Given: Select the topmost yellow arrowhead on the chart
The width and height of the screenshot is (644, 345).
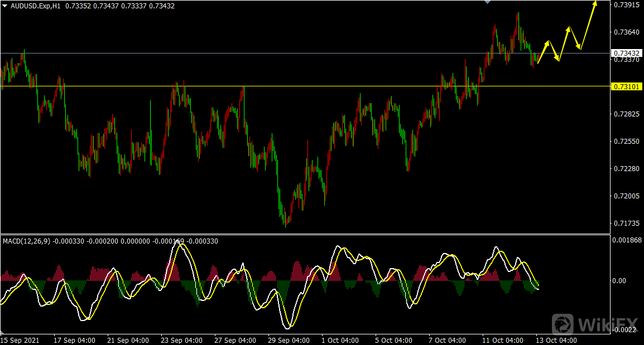Looking at the screenshot, I should pos(595,4).
